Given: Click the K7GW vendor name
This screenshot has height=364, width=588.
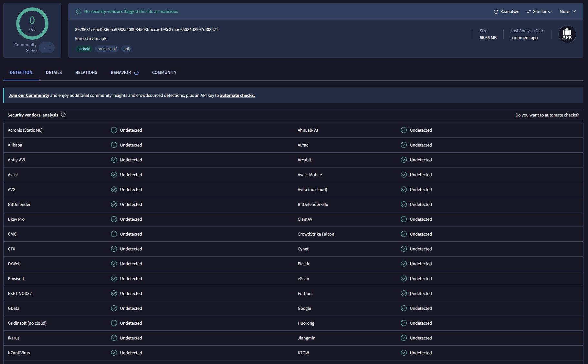Looking at the screenshot, I should point(303,353).
